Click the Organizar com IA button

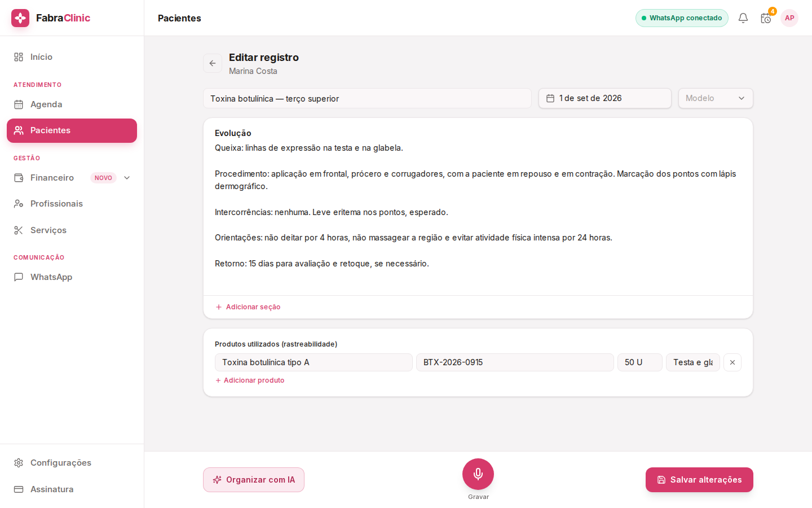coord(254,480)
